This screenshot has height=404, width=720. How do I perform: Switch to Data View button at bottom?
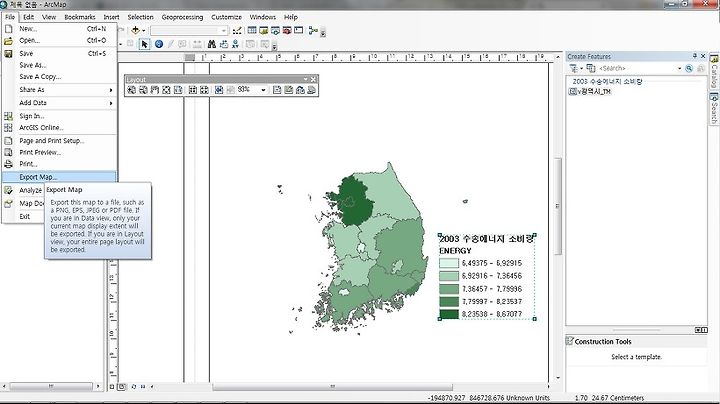pos(112,387)
